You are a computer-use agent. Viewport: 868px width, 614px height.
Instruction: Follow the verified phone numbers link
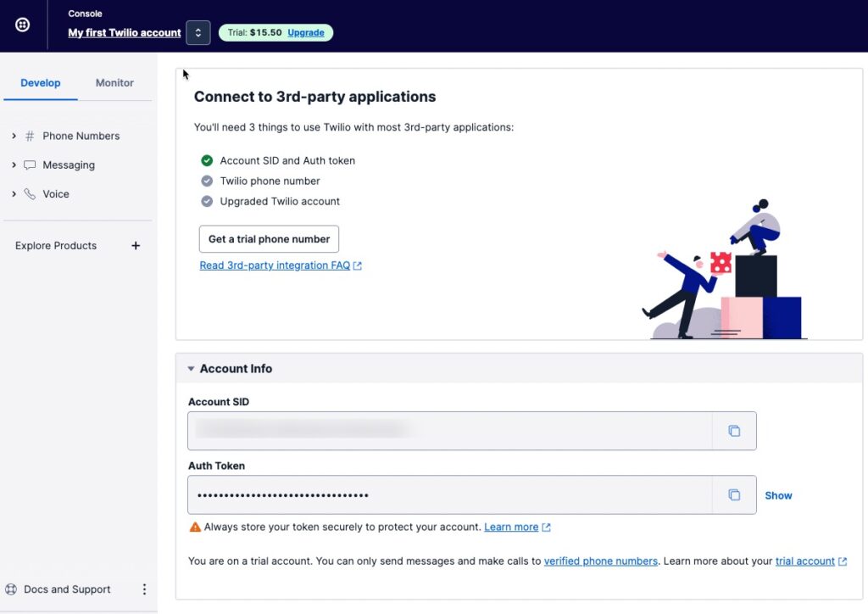click(600, 561)
